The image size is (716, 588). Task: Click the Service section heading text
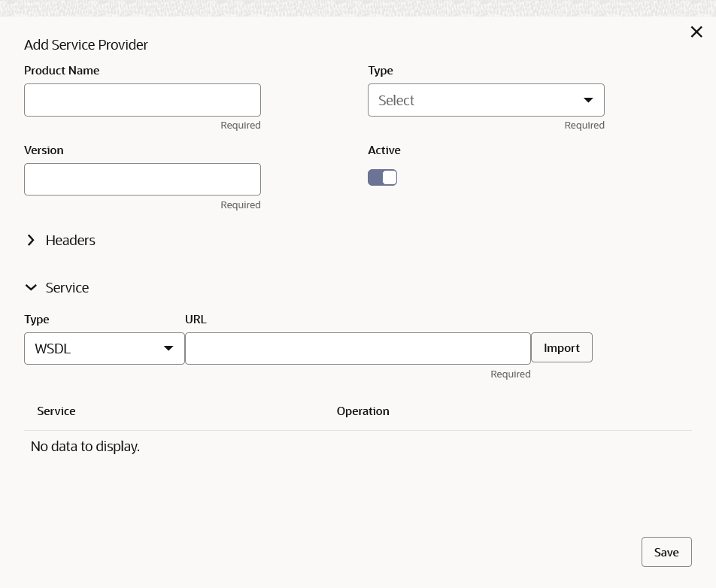tap(67, 288)
